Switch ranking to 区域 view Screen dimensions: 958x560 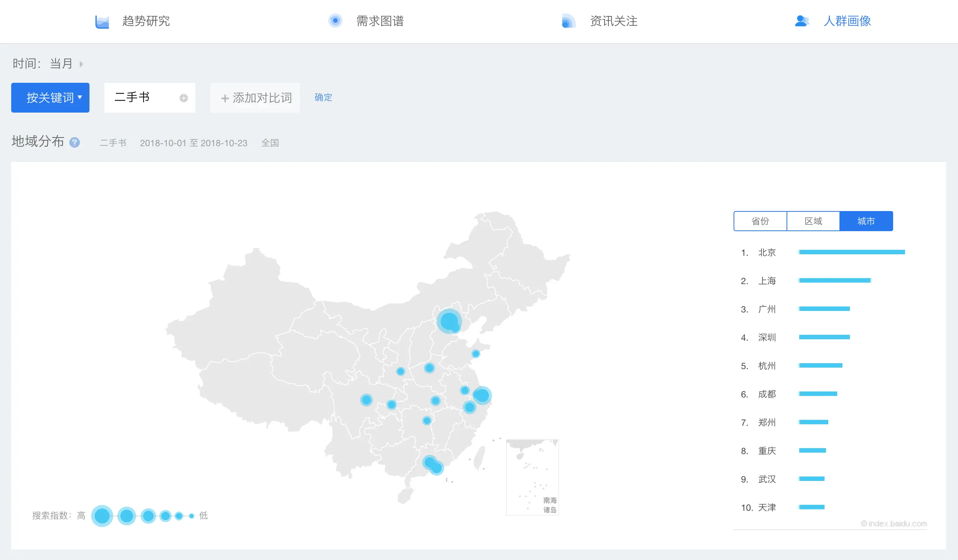[813, 221]
